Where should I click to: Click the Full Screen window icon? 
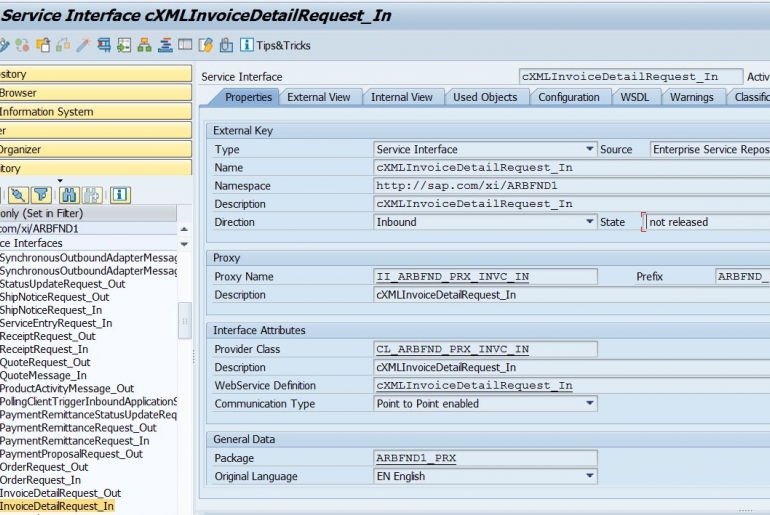coord(185,45)
